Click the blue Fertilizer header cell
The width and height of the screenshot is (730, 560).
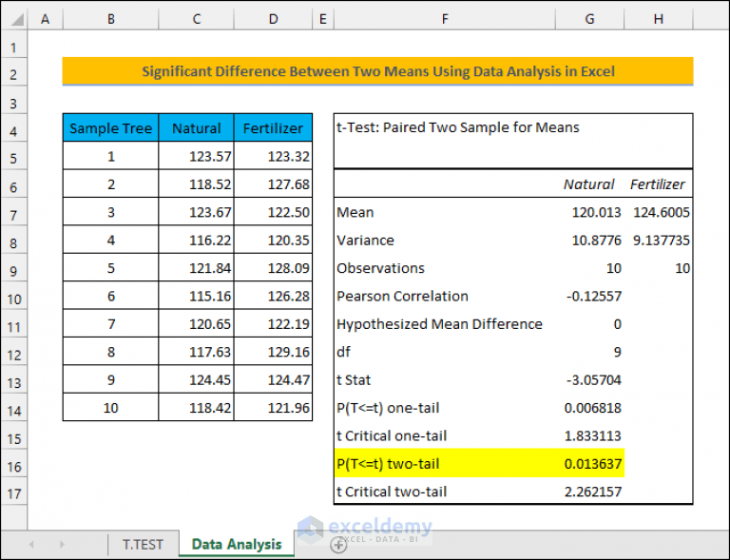(x=274, y=127)
